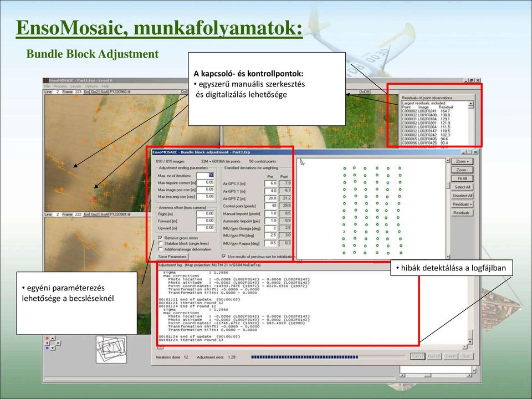Click the Frame 223 number field

pyautogui.click(x=78, y=92)
